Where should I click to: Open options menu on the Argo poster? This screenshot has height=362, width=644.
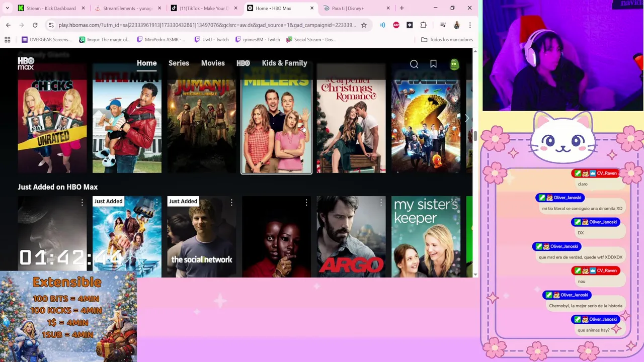click(x=380, y=202)
